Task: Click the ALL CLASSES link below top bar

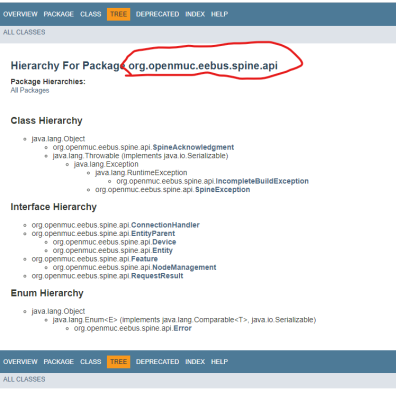Action: (x=24, y=32)
